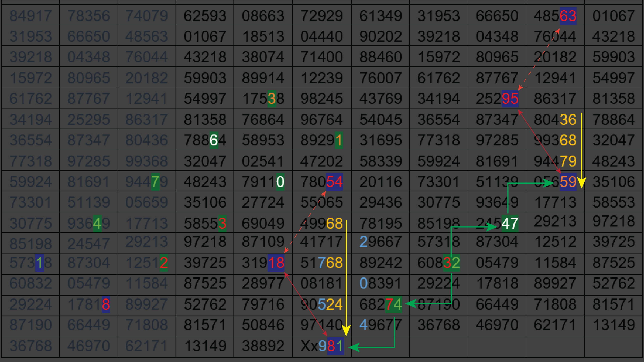This screenshot has width=644, height=362.
Task: Click the cell containing Xx981
Action: [322, 346]
